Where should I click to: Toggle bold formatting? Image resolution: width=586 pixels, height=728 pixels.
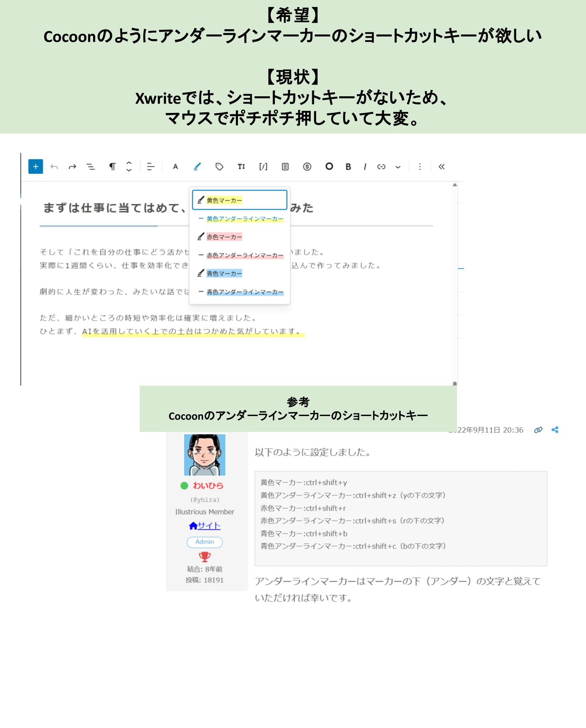(348, 167)
